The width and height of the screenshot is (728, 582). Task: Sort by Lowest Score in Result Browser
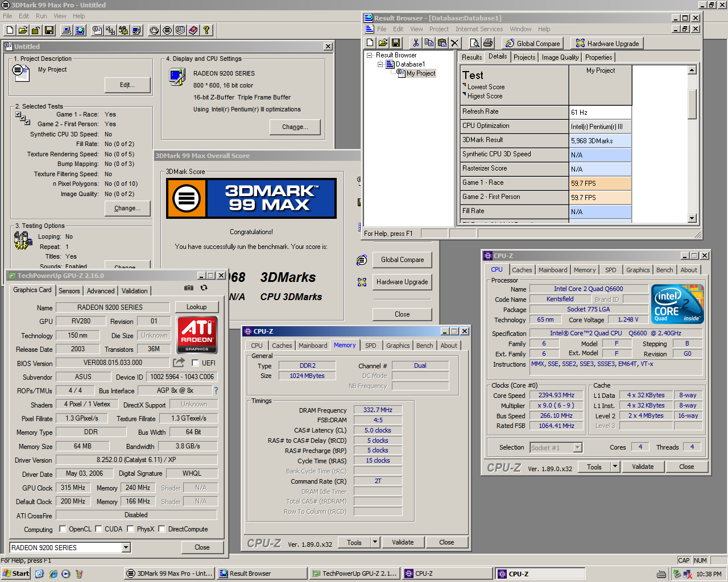[486, 87]
